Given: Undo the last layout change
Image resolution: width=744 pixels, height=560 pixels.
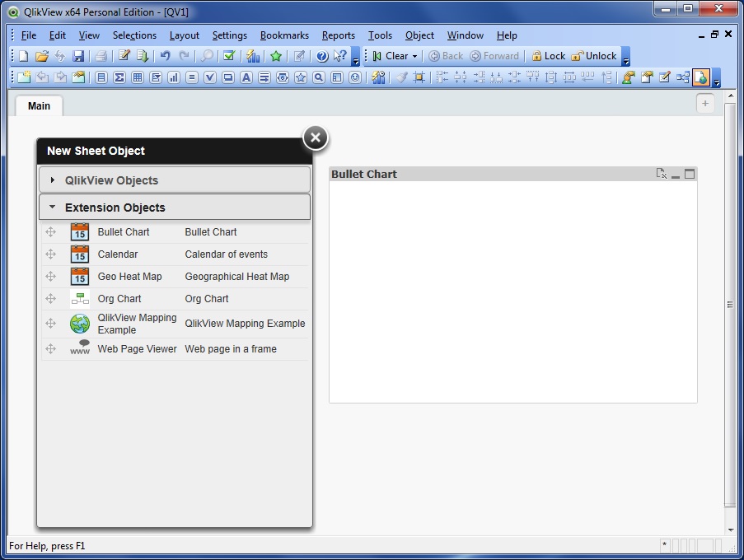Looking at the screenshot, I should [x=165, y=56].
